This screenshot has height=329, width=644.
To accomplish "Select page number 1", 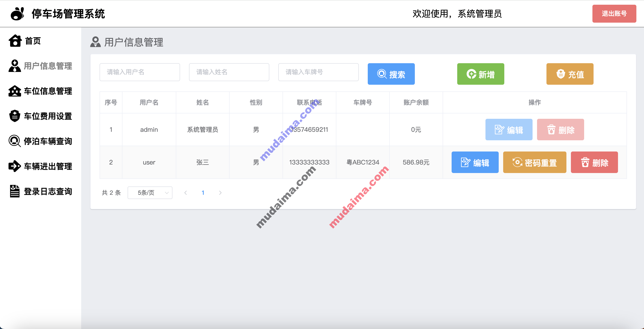I will (203, 193).
